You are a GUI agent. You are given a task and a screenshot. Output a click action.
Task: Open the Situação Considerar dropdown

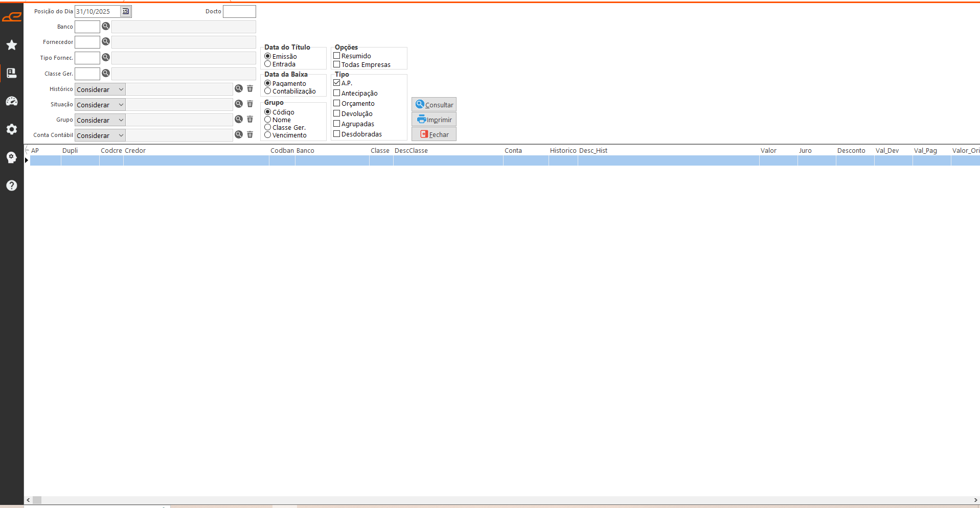pos(121,105)
